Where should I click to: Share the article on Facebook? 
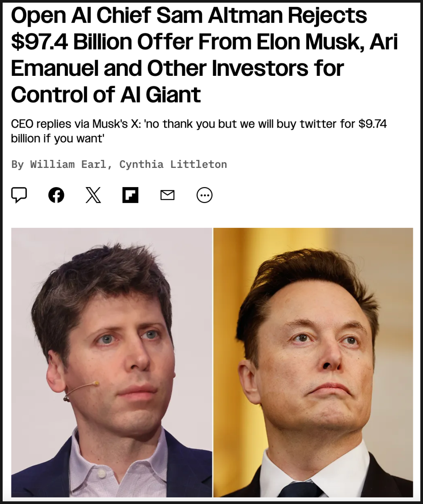56,195
